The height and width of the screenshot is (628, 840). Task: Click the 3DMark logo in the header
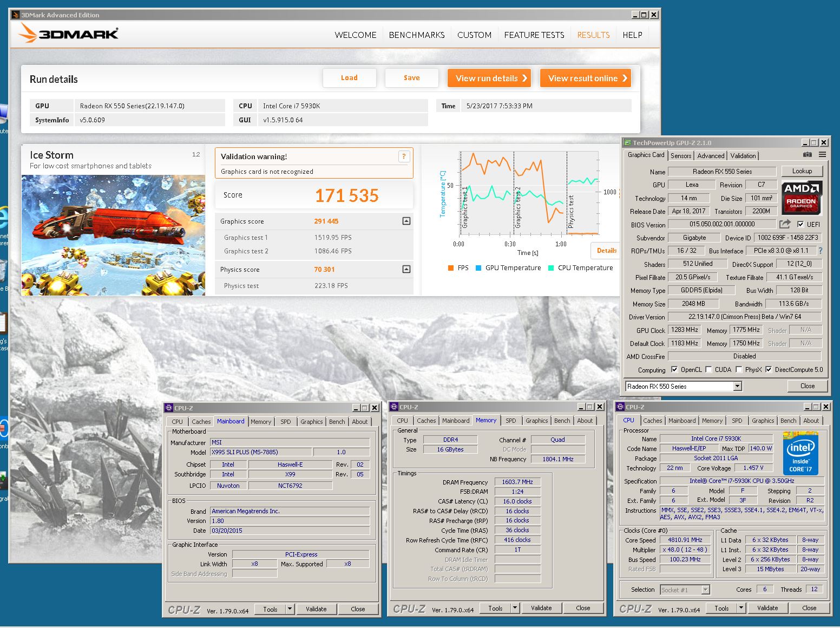click(x=69, y=33)
